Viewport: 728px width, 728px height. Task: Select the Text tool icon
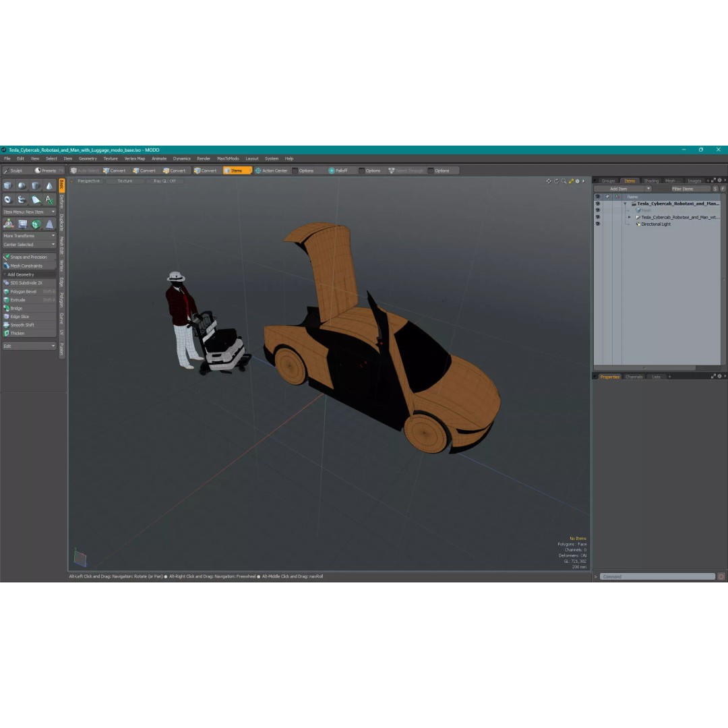(49, 200)
